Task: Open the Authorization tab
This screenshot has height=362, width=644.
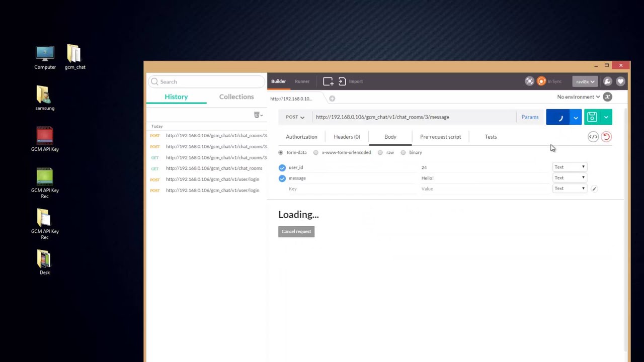Action: 301,137
